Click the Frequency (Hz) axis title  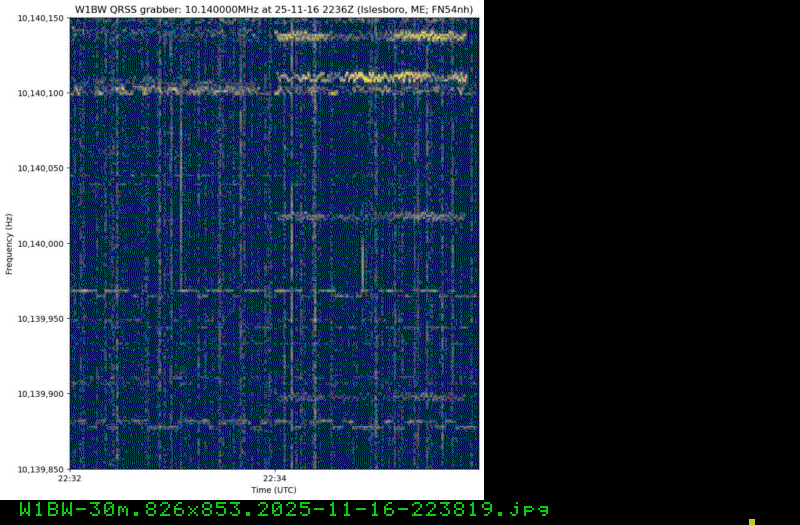(9, 243)
